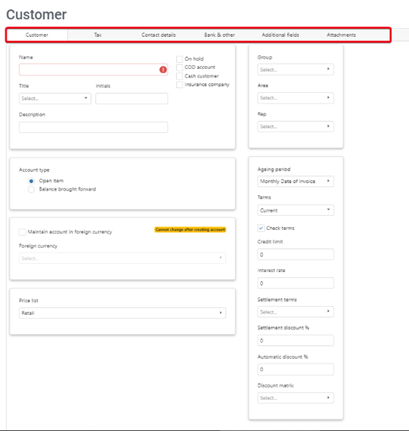Image resolution: width=409 pixels, height=431 pixels.
Task: Click the red error icon in Name field
Action: tap(163, 70)
